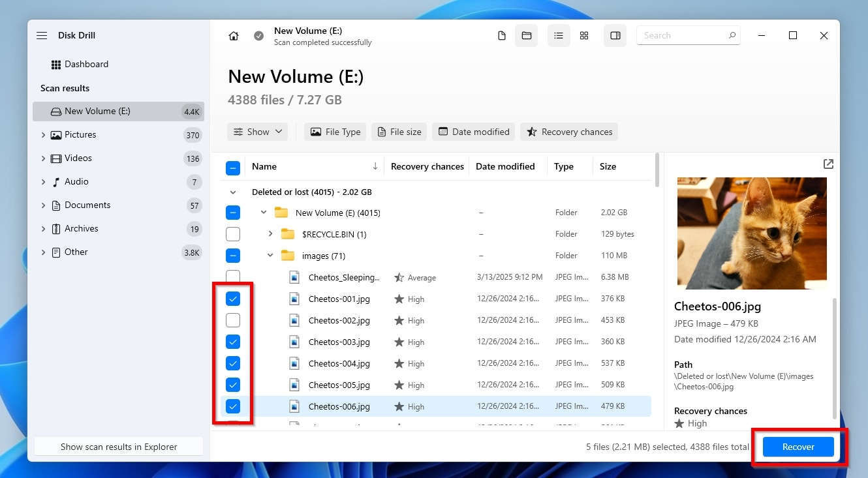This screenshot has width=868, height=478.
Task: Open the hamburger menu next to Disk Drill
Action: pyautogui.click(x=42, y=36)
